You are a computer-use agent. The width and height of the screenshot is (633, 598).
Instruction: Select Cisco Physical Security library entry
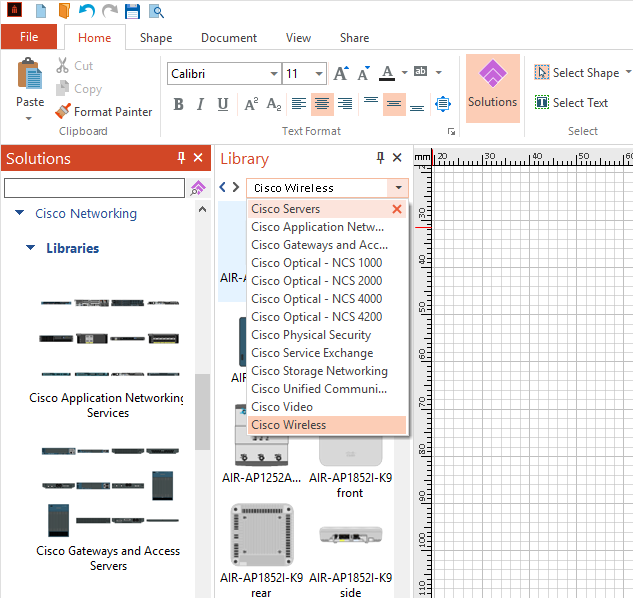(311, 335)
